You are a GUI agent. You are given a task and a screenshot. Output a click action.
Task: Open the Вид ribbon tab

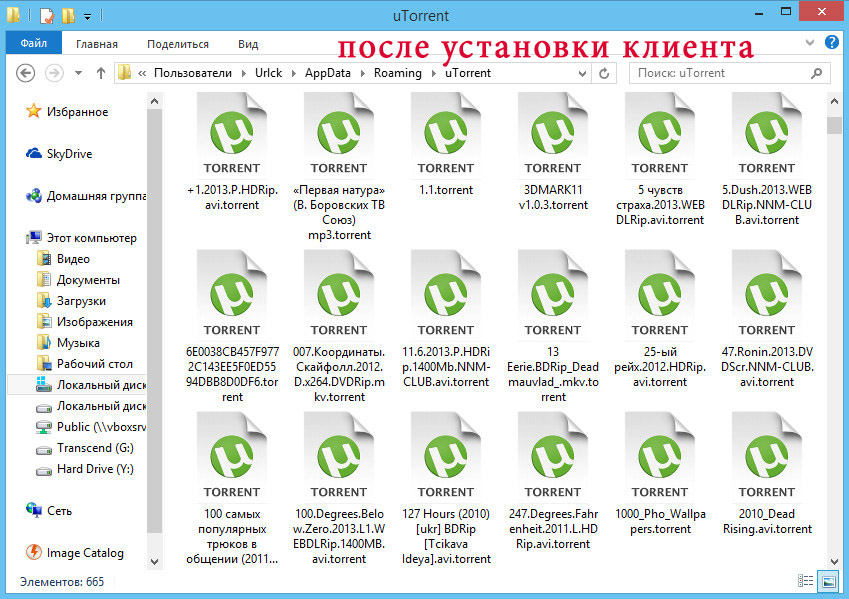tap(248, 44)
